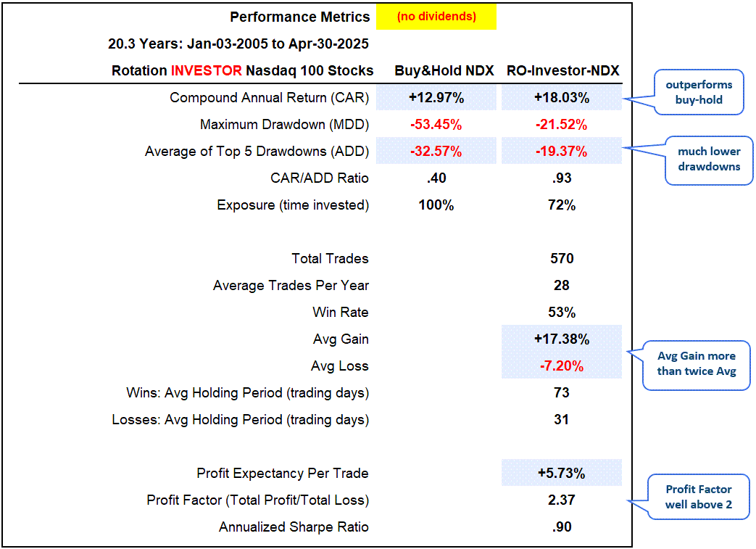
Task: Click the 'Buy&Hold NDX' column header
Action: point(444,71)
